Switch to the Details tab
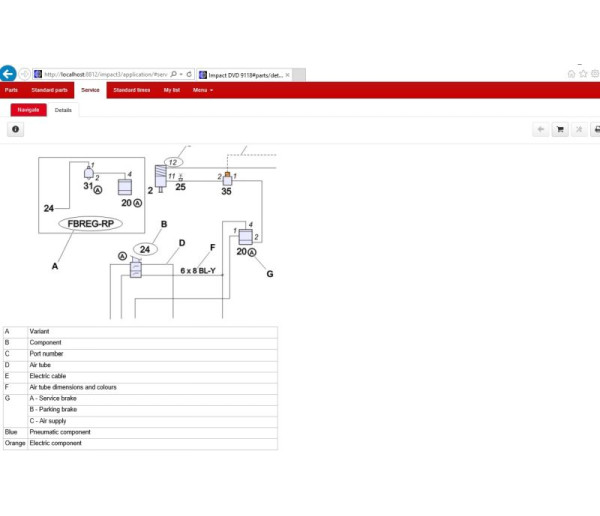Image resolution: width=600 pixels, height=516 pixels. (x=63, y=109)
